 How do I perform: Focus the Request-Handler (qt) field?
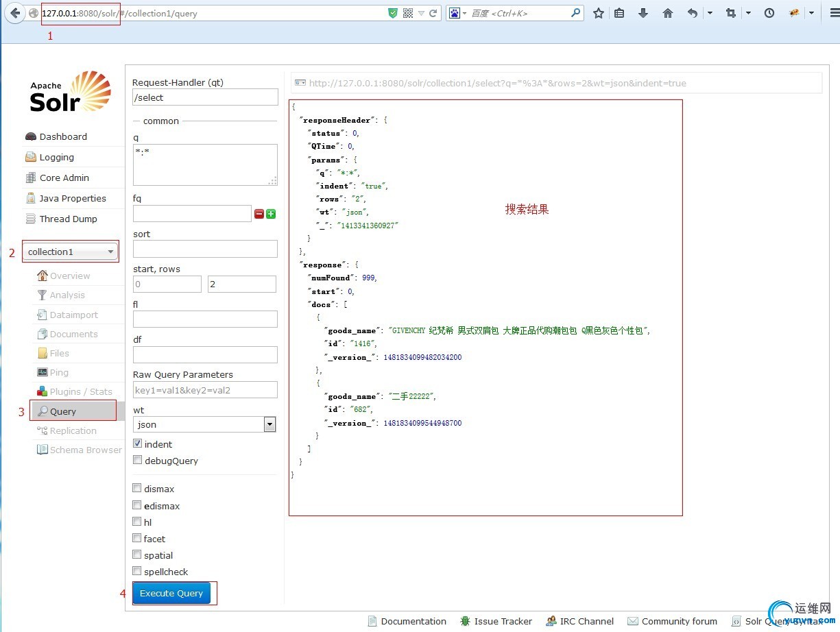[x=205, y=97]
